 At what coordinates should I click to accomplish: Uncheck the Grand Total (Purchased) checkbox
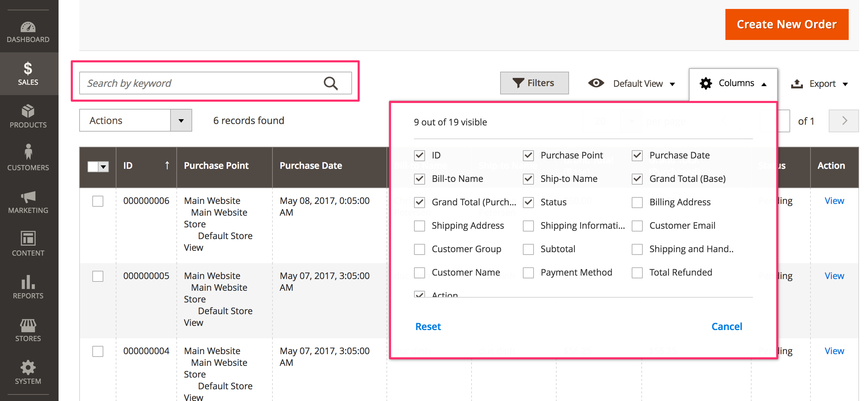tap(419, 203)
